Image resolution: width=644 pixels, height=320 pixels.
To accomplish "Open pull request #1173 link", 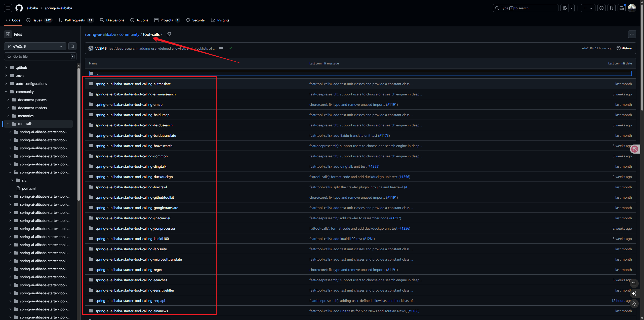I will point(384,135).
